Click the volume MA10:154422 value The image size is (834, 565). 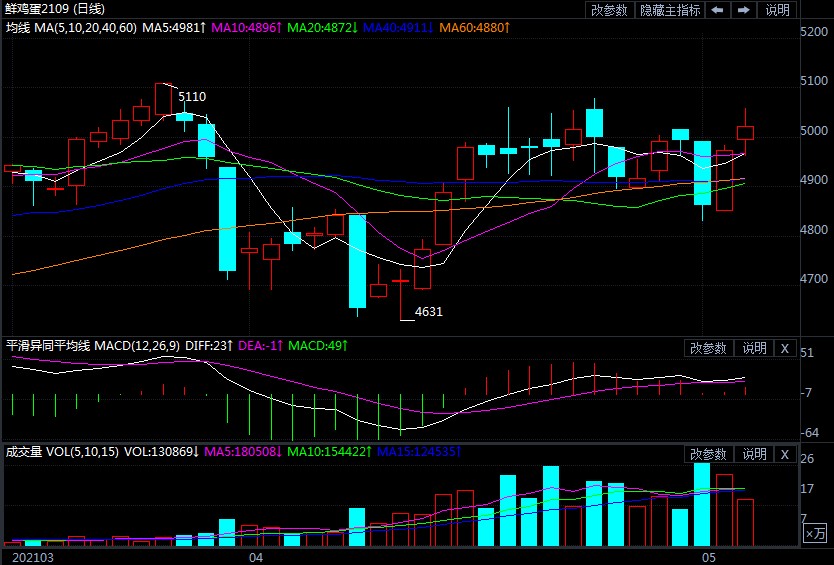[x=329, y=452]
